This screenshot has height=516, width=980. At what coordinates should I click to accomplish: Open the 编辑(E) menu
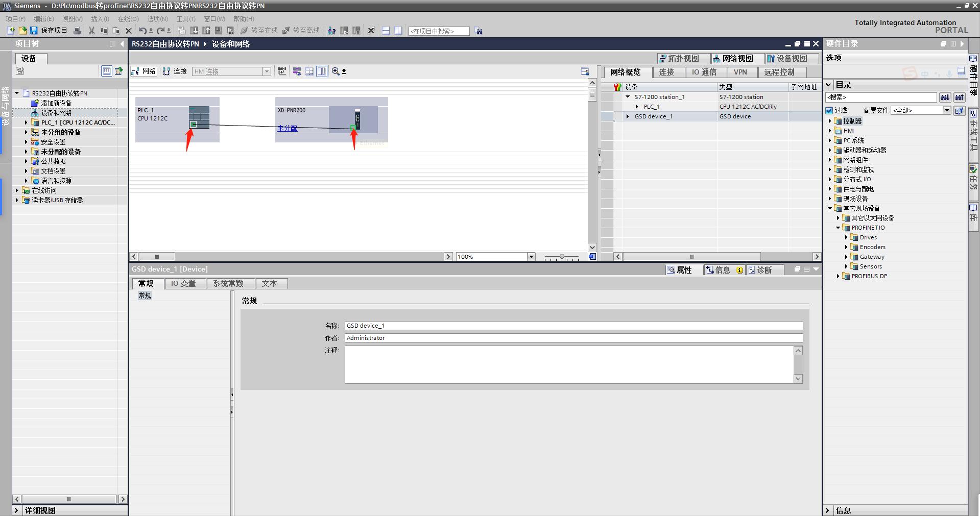click(44, 19)
